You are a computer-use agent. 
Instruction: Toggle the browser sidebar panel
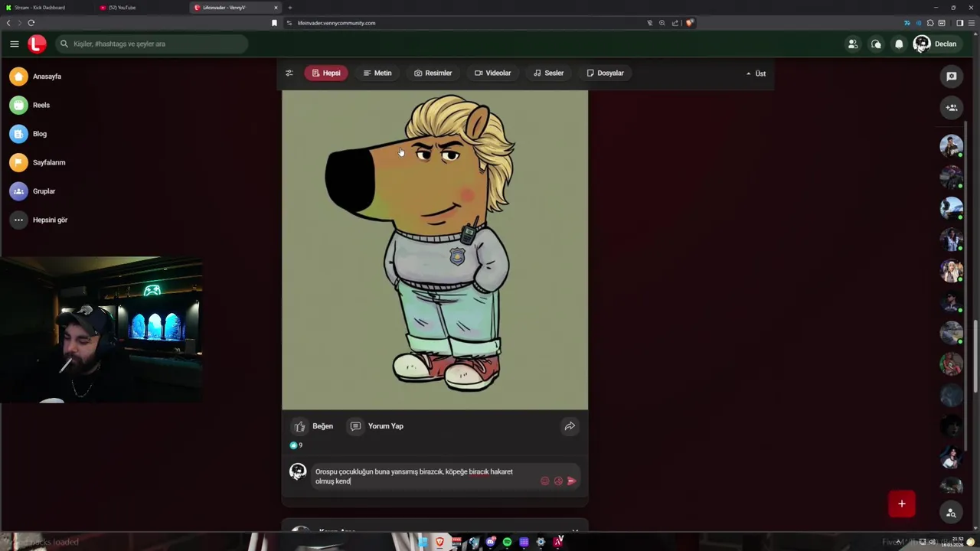[959, 23]
